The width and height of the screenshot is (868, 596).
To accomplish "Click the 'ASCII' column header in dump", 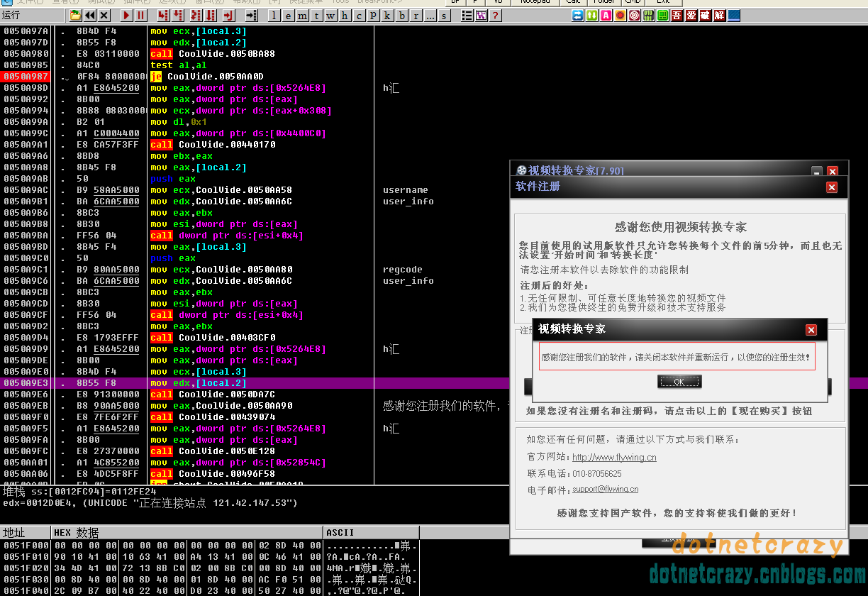I will [371, 532].
